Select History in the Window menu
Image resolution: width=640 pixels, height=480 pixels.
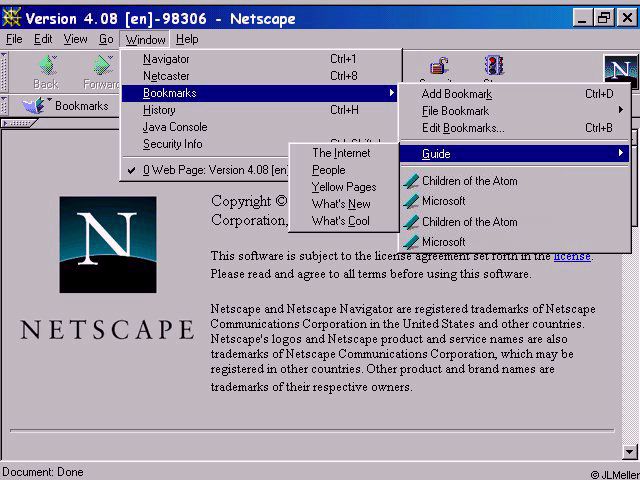click(x=259, y=110)
